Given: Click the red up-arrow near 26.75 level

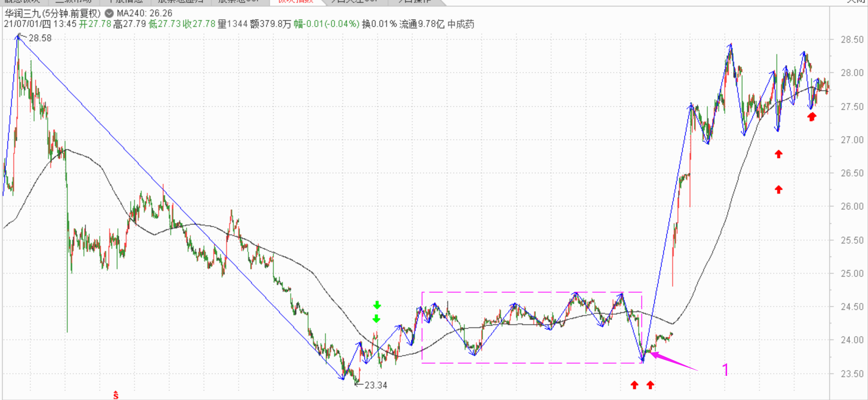Looking at the screenshot, I should click(778, 154).
